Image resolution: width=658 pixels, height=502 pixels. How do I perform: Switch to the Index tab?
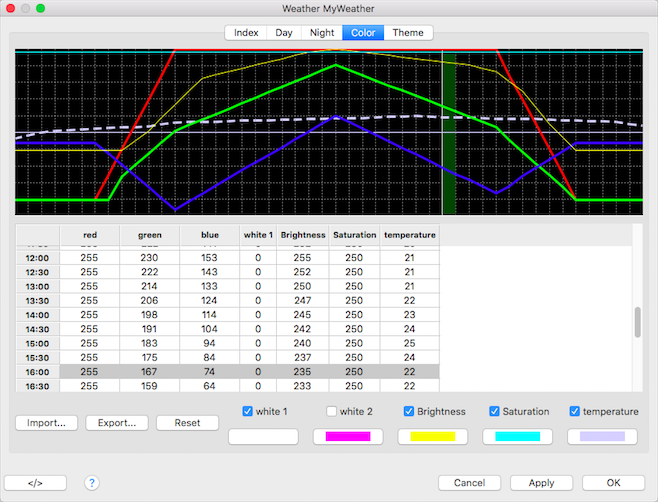(246, 32)
